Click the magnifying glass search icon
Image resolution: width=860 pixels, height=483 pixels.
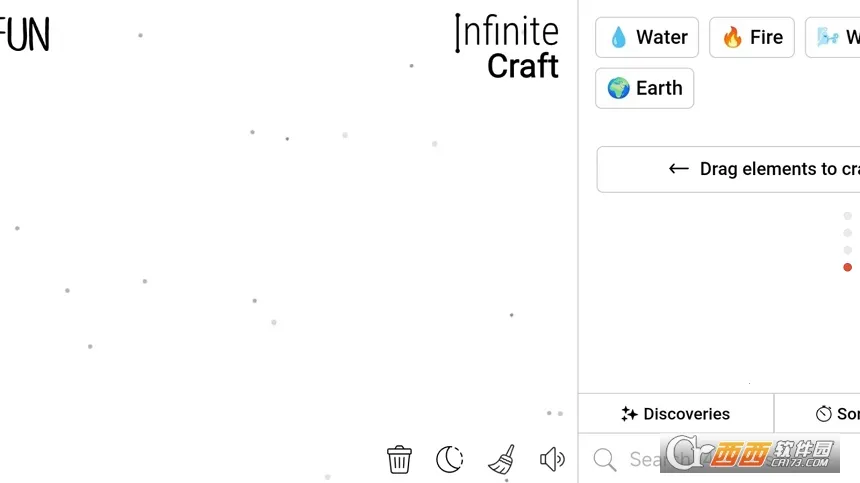pyautogui.click(x=605, y=460)
